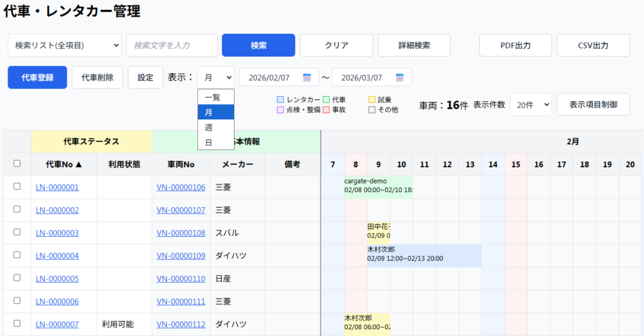Open vehicle link VN-00000109
Image resolution: width=644 pixels, height=336 pixels.
[180, 256]
